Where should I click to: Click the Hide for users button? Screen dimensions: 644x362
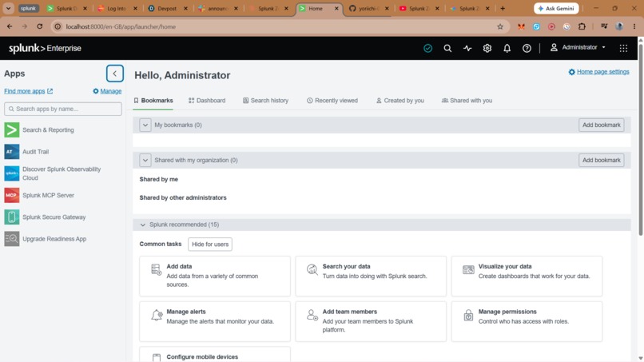[x=210, y=244]
